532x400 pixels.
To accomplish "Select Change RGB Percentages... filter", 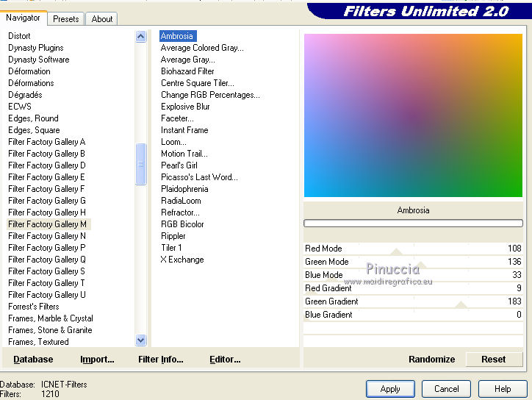I will coord(210,95).
